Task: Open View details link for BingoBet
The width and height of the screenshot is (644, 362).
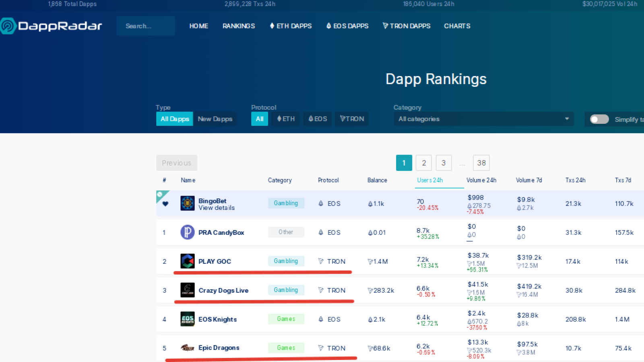Action: (217, 208)
